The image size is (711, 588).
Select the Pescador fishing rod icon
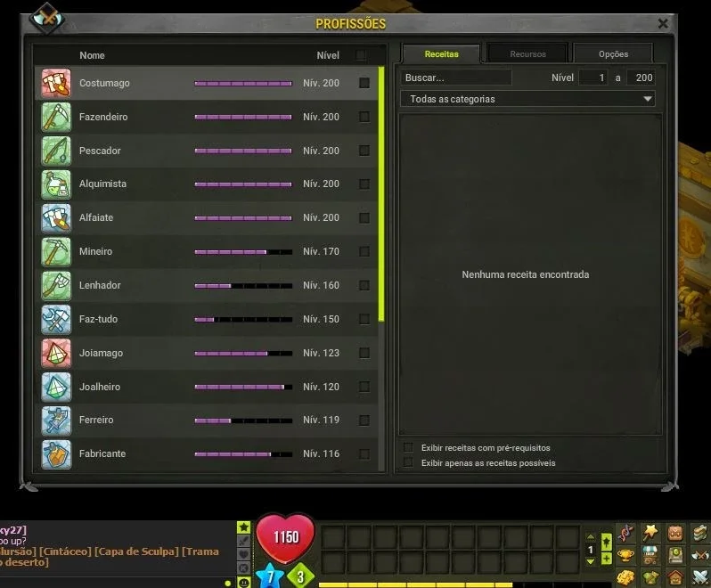point(56,151)
